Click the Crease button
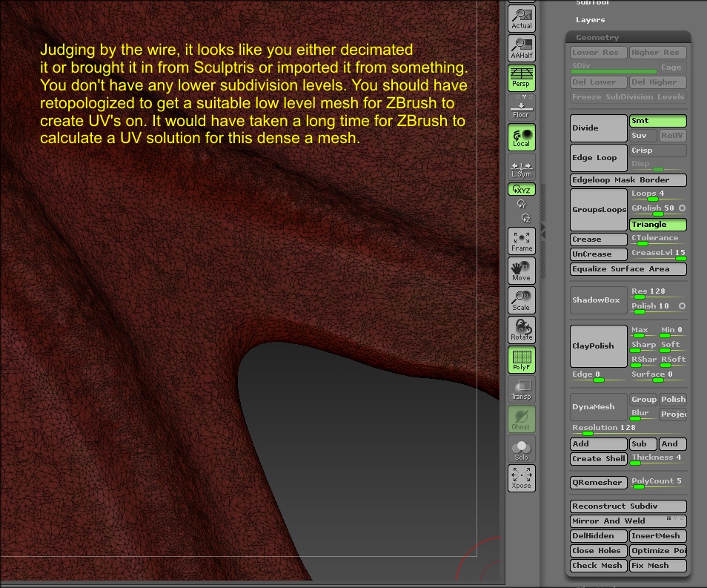 (598, 240)
